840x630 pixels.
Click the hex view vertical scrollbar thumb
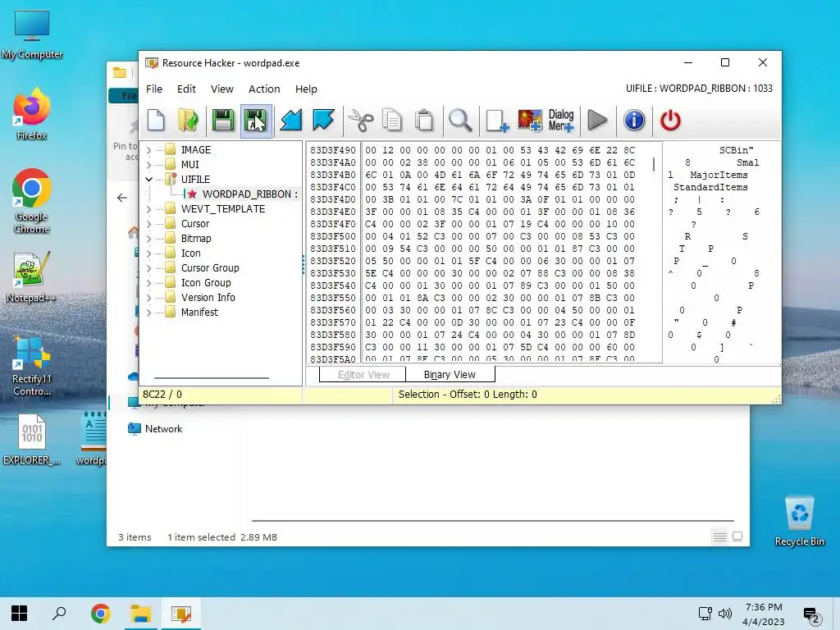654,164
